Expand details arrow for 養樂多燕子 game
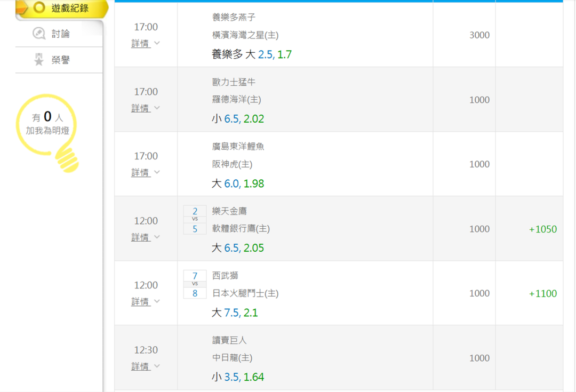This screenshot has width=576, height=392. 157,43
